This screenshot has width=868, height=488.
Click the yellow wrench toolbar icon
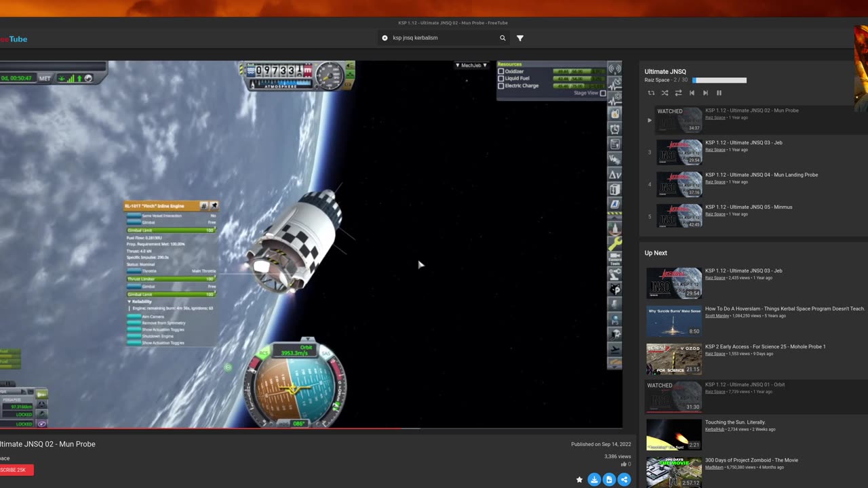[614, 244]
